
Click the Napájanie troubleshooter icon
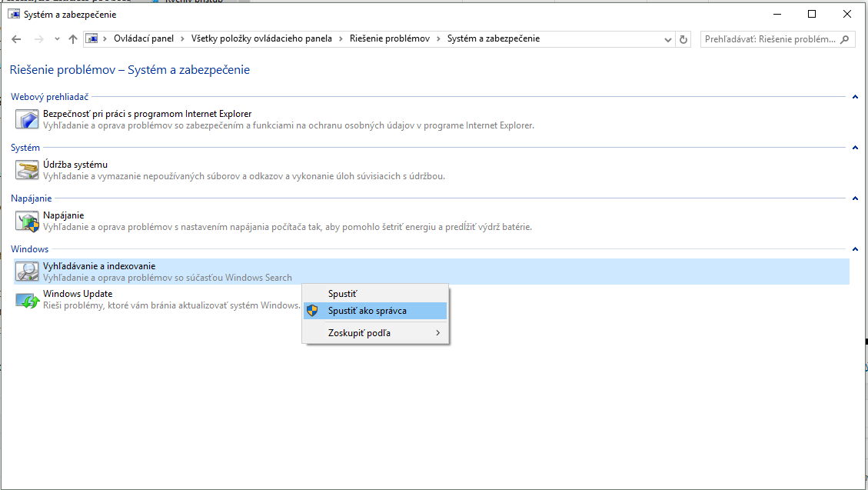pyautogui.click(x=27, y=221)
